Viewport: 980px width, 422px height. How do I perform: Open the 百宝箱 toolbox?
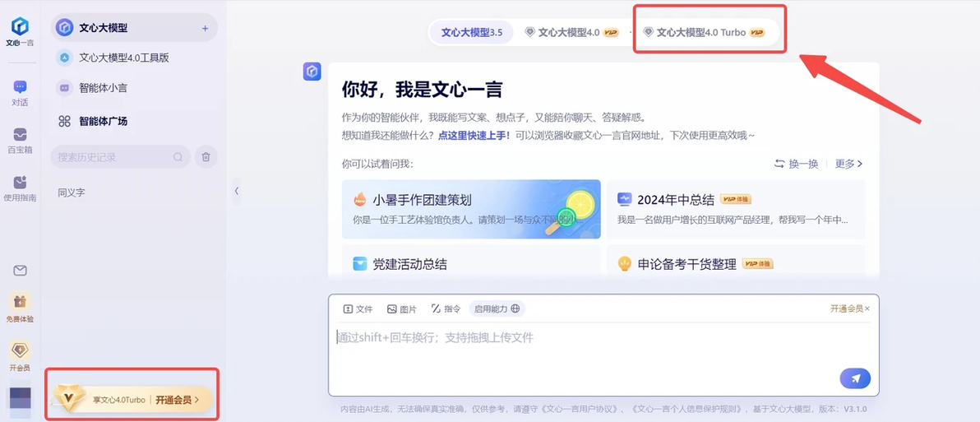tap(20, 141)
